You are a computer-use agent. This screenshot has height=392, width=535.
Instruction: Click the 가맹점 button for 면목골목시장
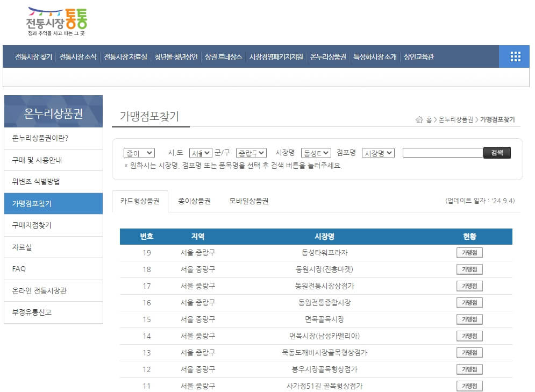point(468,319)
